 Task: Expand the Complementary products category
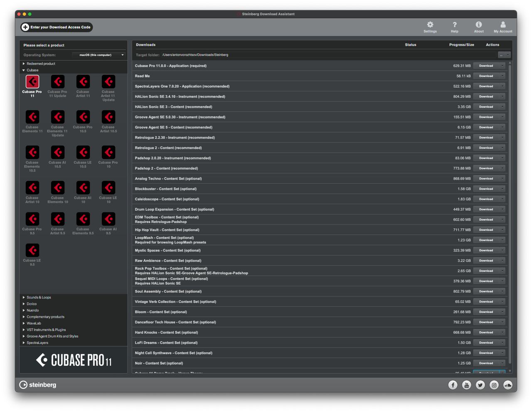point(24,317)
